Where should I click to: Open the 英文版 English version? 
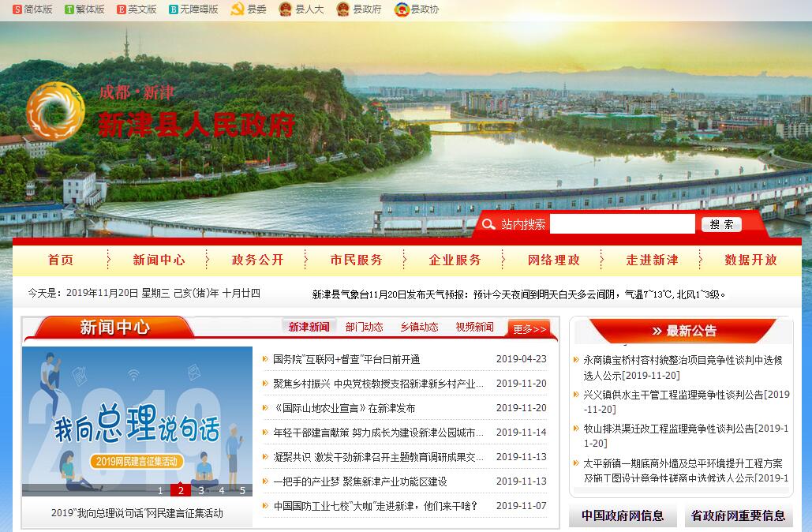tap(137, 9)
